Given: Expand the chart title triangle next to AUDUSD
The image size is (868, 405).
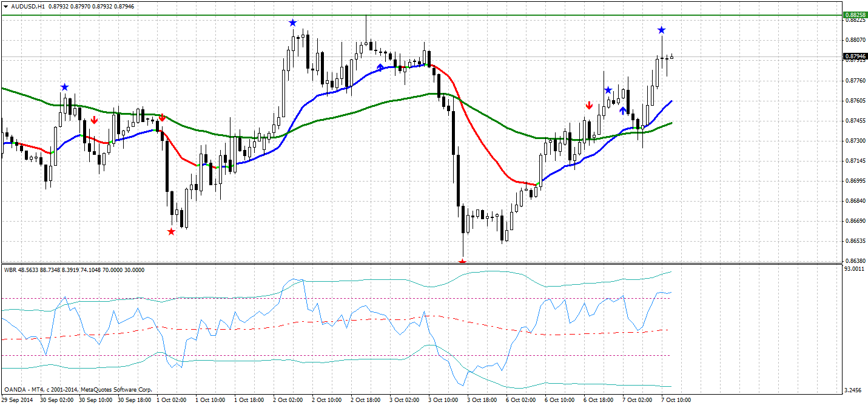Looking at the screenshot, I should tap(6, 5).
